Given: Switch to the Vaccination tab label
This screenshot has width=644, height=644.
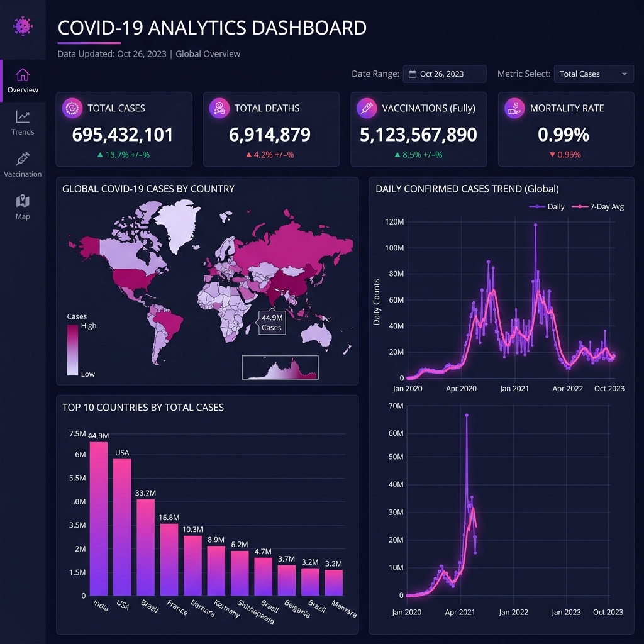Looking at the screenshot, I should 23,174.
